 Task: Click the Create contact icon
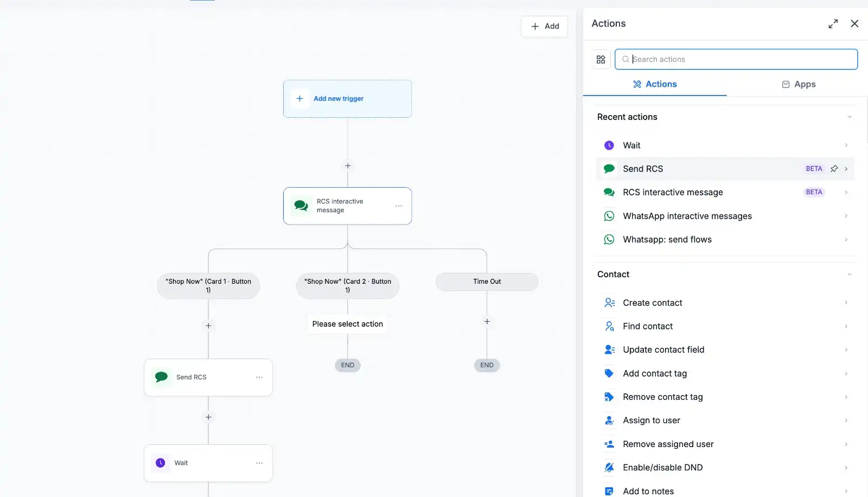click(x=609, y=303)
